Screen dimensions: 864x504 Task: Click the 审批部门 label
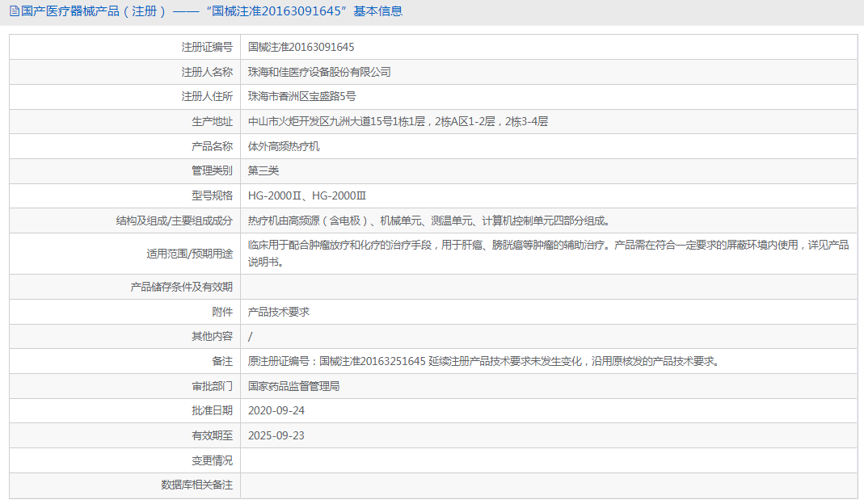(212, 386)
